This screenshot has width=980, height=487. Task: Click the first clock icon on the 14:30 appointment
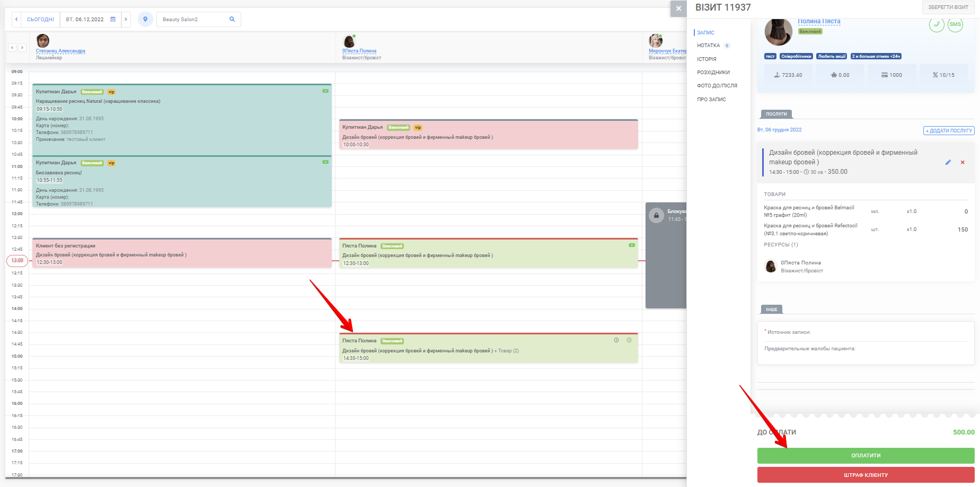pyautogui.click(x=616, y=340)
